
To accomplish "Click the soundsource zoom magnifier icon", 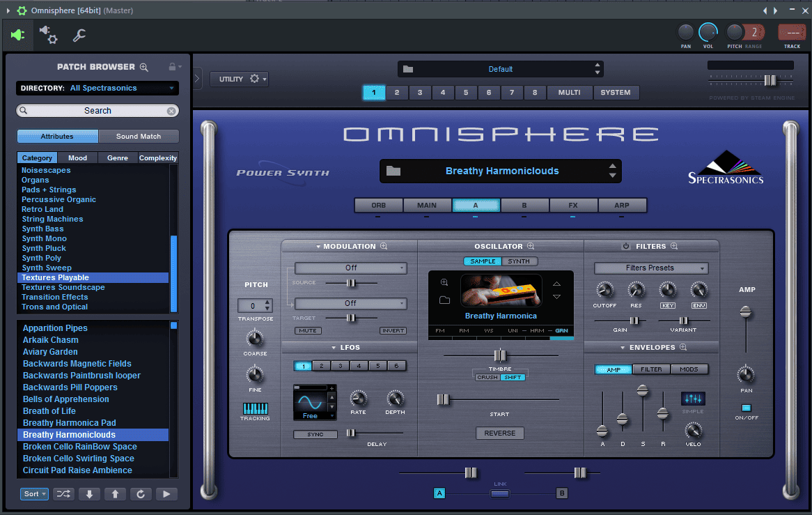I will pyautogui.click(x=444, y=282).
